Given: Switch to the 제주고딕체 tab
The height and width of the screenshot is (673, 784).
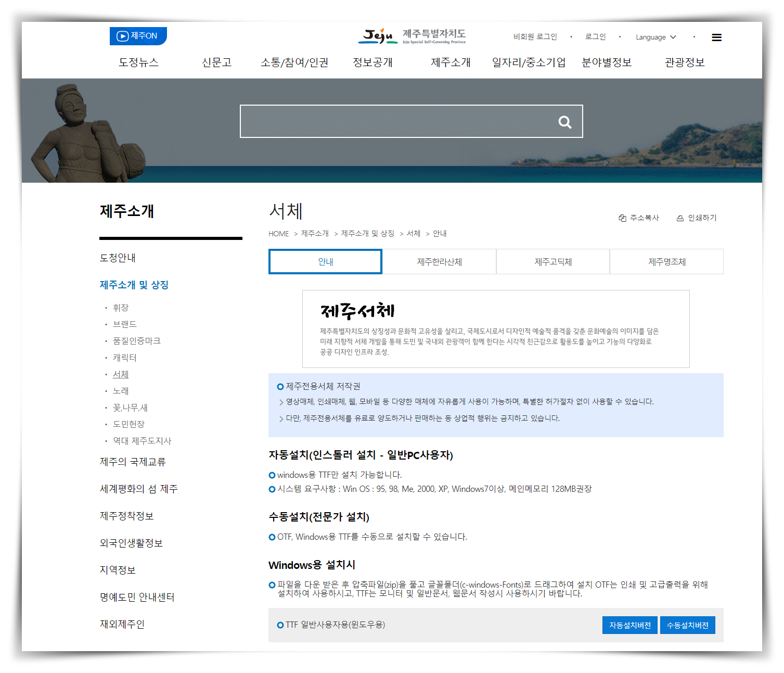Looking at the screenshot, I should 552,262.
